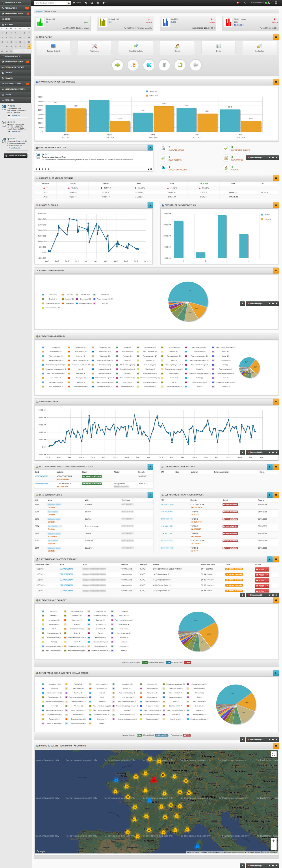Click the blue puzzle piece round icon
The image size is (282, 868).
click(x=148, y=65)
